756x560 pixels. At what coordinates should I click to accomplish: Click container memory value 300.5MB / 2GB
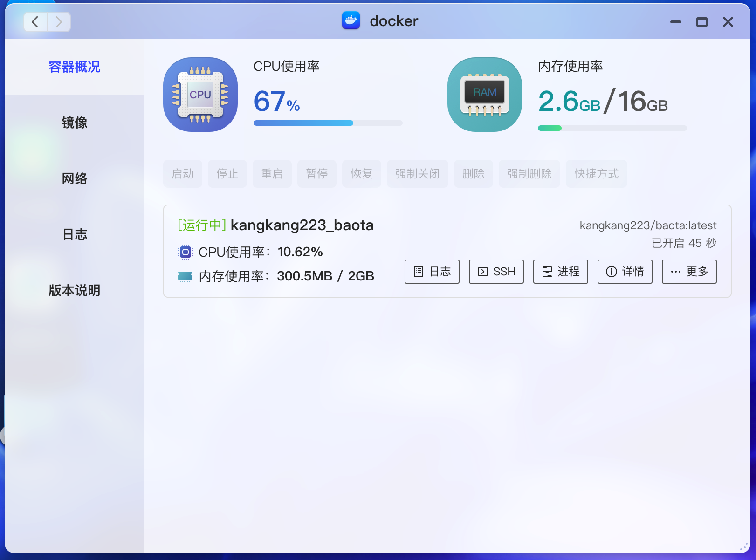[326, 276]
